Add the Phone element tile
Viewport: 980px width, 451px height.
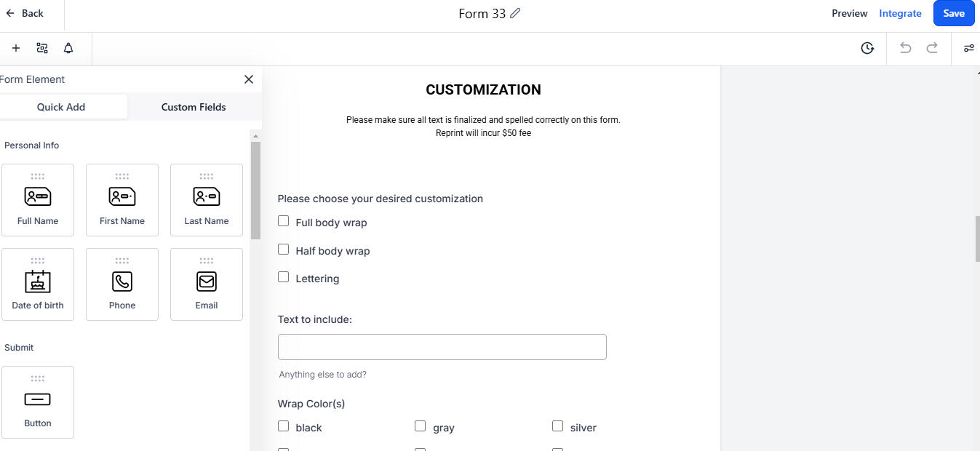122,284
